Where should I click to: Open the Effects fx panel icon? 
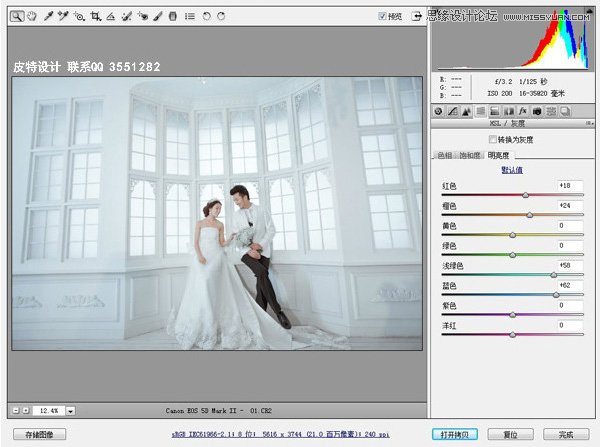coord(523,111)
